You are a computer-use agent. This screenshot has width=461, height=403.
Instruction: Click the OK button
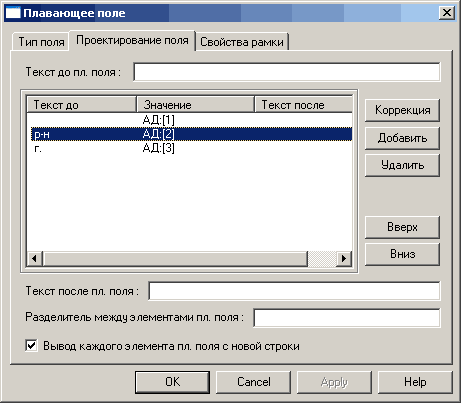pos(172,382)
